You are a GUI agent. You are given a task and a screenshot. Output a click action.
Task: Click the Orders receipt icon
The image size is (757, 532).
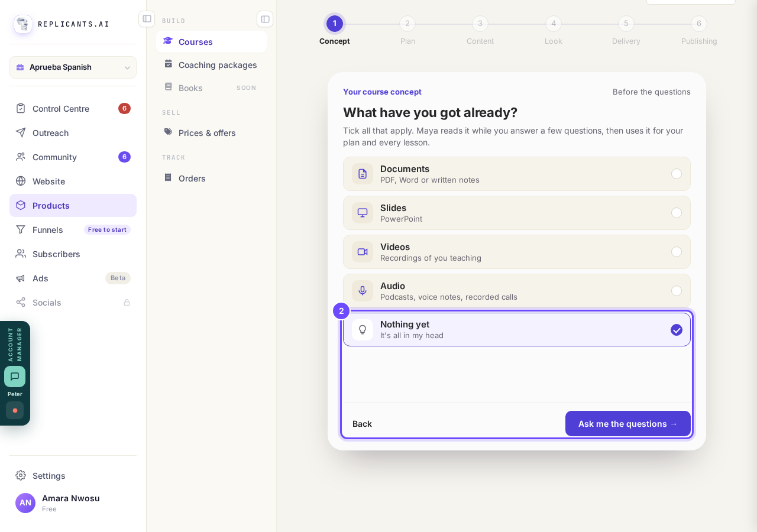click(169, 177)
